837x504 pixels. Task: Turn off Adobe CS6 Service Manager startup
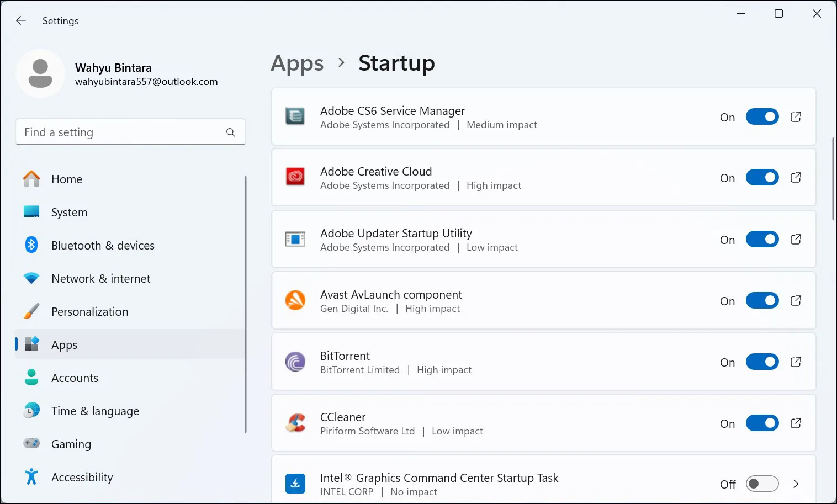[762, 116]
